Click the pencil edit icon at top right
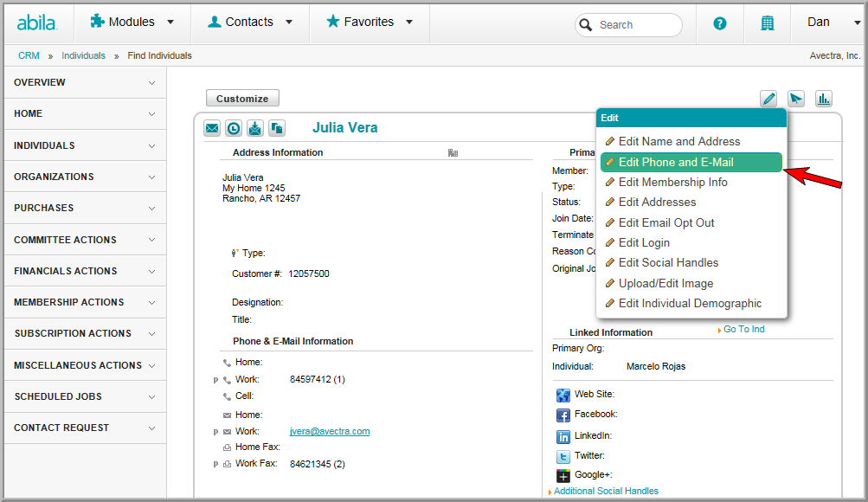Image resolution: width=868 pixels, height=502 pixels. pyautogui.click(x=768, y=99)
